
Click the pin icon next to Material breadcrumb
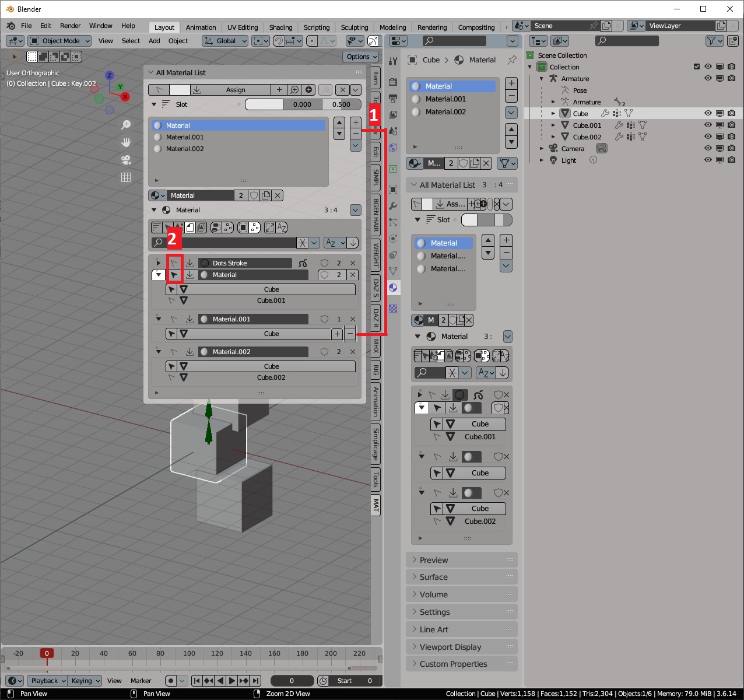(x=512, y=60)
